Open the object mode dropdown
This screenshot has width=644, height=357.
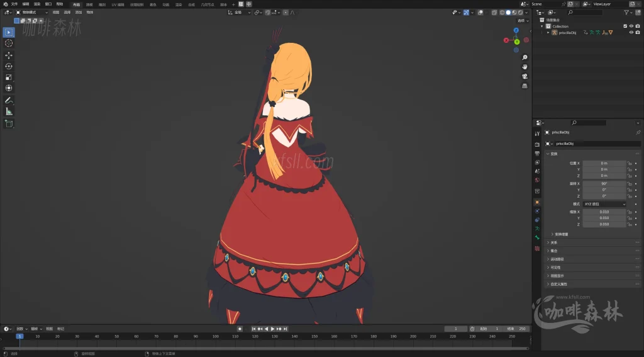[x=31, y=13]
